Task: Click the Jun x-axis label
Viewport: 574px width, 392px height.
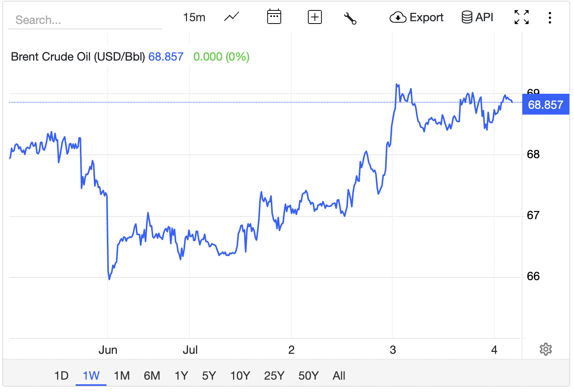Action: pos(108,350)
